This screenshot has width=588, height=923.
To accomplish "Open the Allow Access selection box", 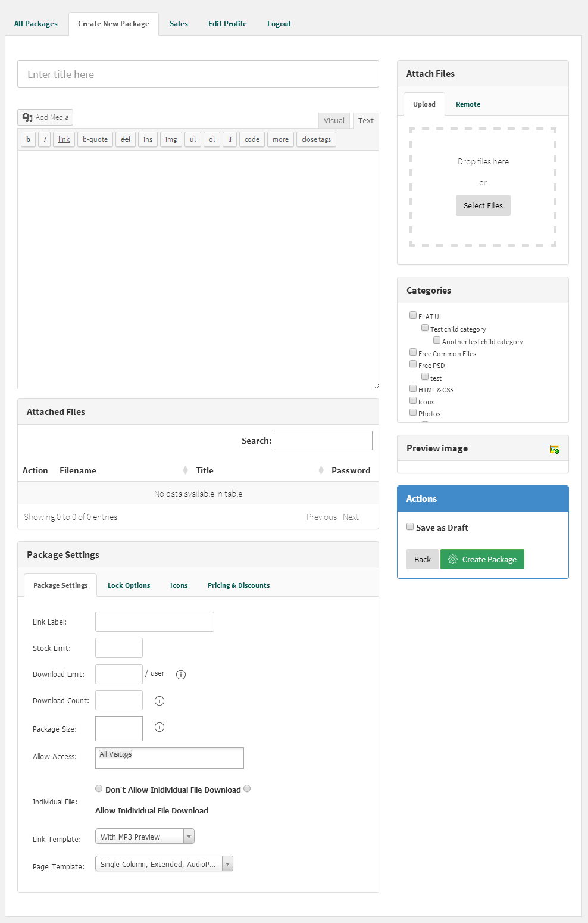I will (x=170, y=758).
